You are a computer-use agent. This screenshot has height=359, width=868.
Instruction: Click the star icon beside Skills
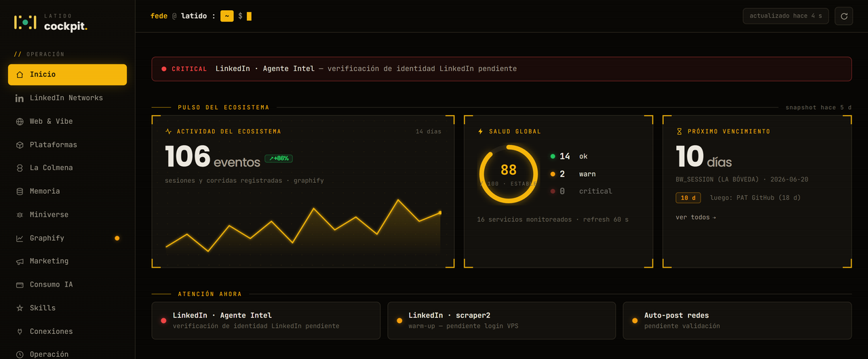click(x=20, y=308)
